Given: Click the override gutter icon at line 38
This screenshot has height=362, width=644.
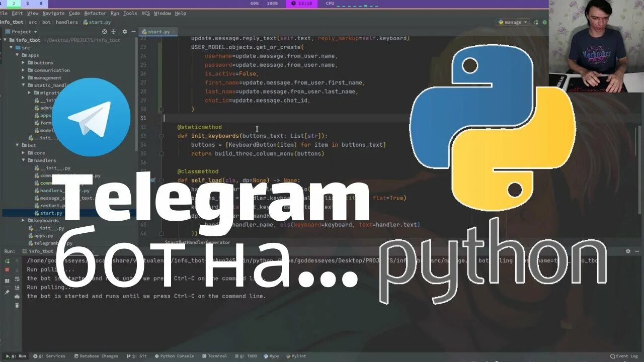Looking at the screenshot, I should [152, 180].
